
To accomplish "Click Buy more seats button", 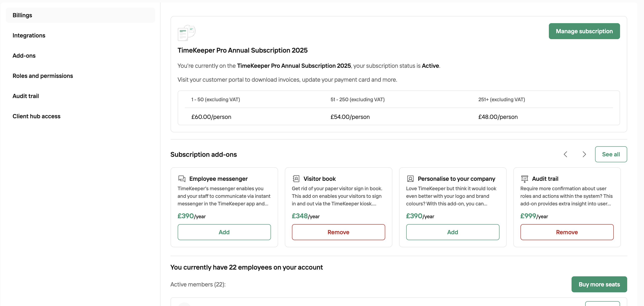I will 599,285.
